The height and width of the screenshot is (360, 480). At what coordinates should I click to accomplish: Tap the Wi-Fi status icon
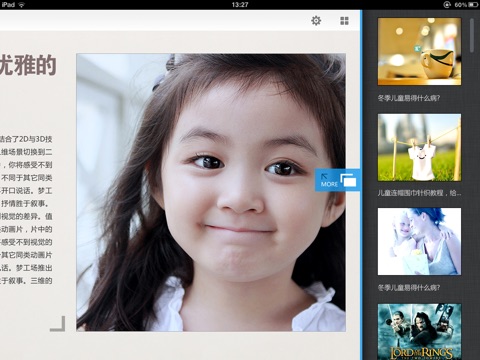(22, 4)
